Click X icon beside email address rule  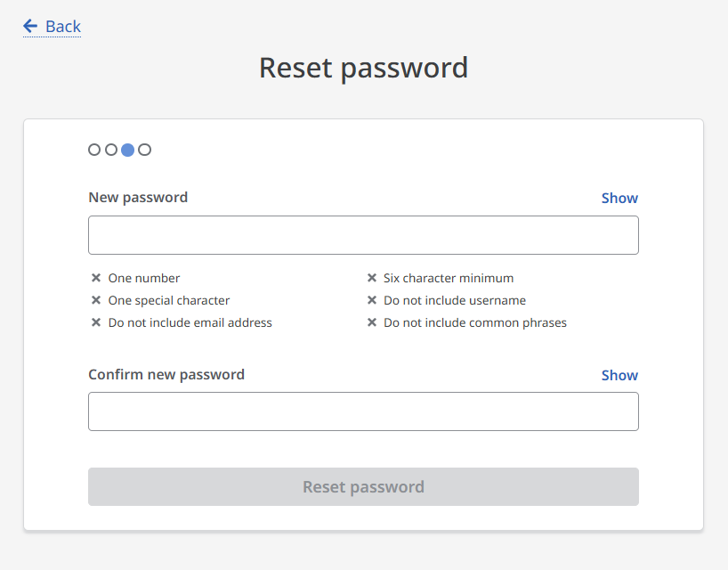96,322
